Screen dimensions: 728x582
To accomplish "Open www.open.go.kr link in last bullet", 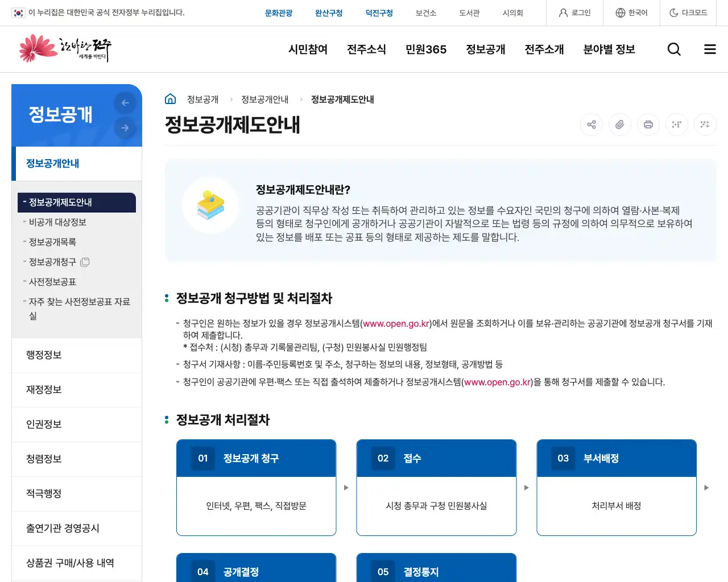I will click(498, 382).
